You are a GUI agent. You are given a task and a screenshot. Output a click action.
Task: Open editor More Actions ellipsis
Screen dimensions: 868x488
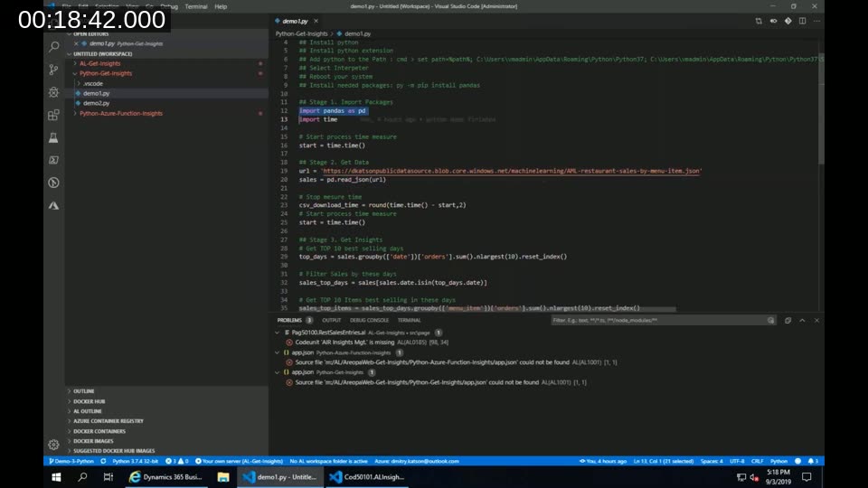coord(816,21)
